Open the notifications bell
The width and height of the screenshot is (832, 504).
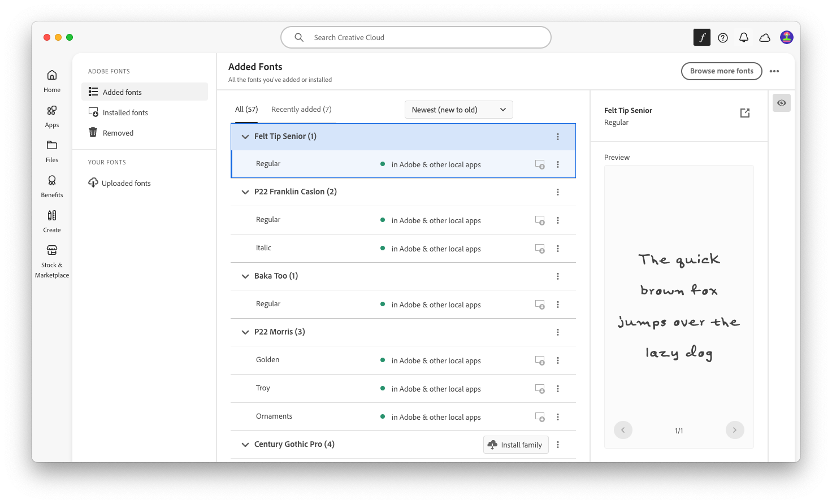point(744,38)
